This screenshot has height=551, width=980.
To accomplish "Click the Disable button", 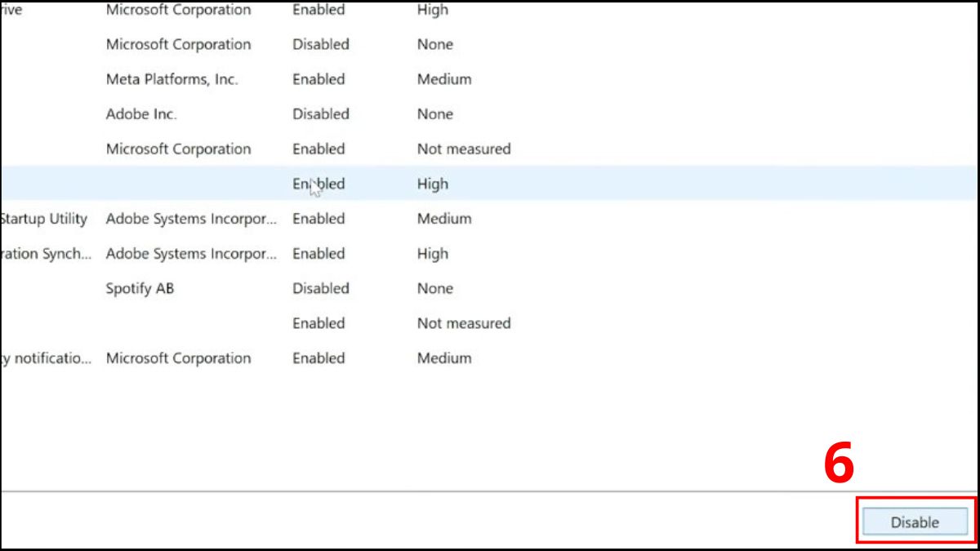I will tap(914, 522).
